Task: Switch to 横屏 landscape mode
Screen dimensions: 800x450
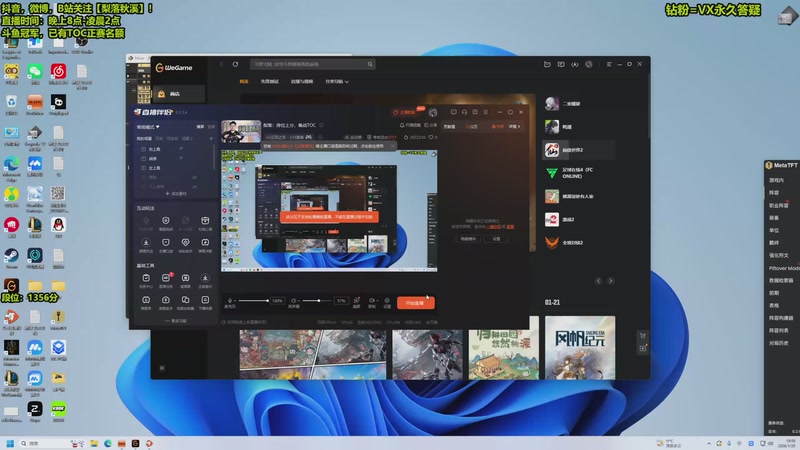Action: (200, 127)
